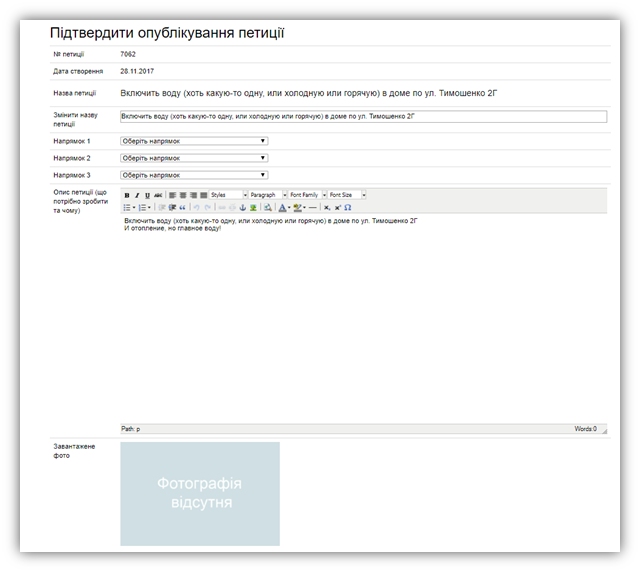Center align text in editor

coord(183,195)
